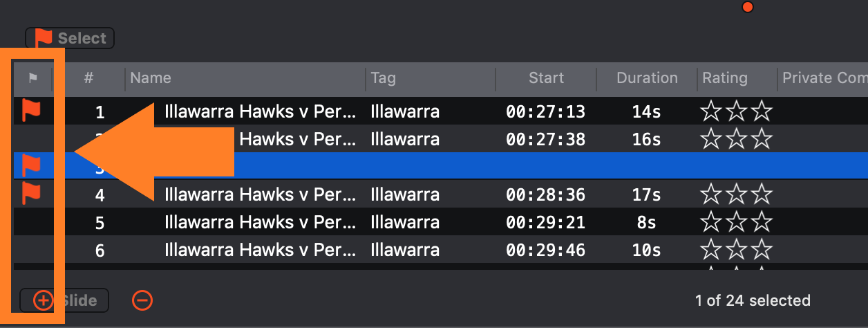The height and width of the screenshot is (328, 868).
Task: Toggle the flag on highlighted row 3
Action: 32,166
